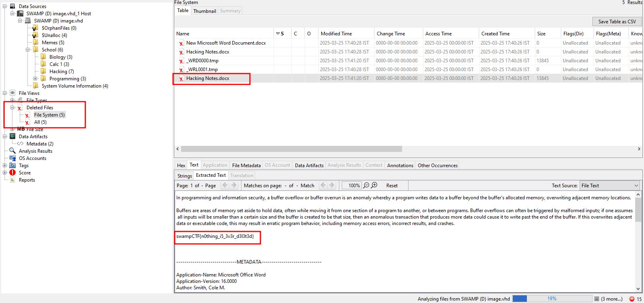Click the deleted-file icon beside _WRD0000.tmp

[181, 61]
